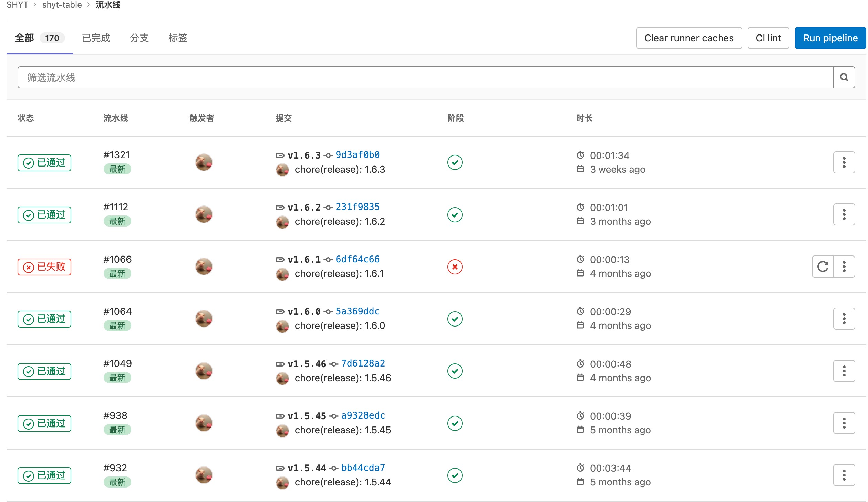Expand more actions menu for pipeline #1066
The height and width of the screenshot is (502, 868).
point(844,267)
